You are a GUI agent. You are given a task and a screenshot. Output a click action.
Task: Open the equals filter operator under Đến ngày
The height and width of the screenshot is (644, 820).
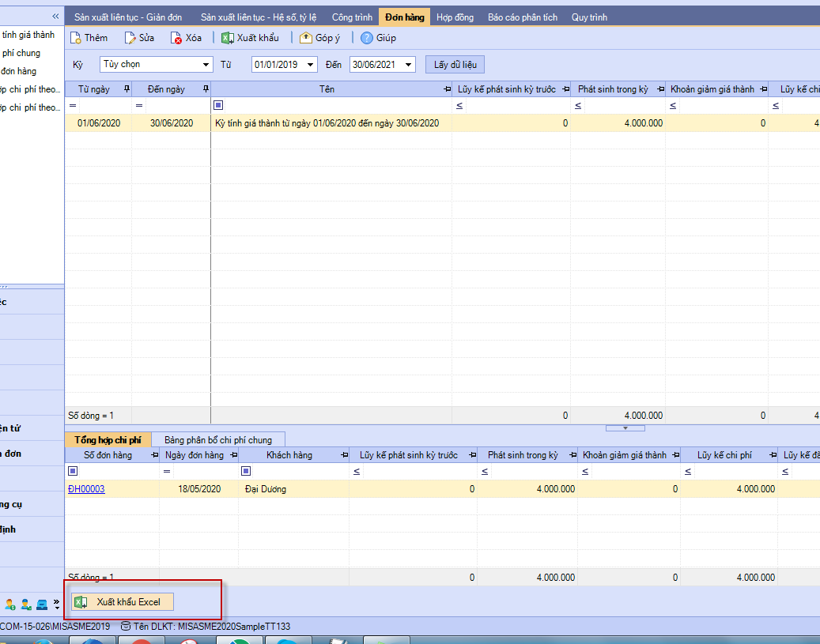tap(139, 106)
